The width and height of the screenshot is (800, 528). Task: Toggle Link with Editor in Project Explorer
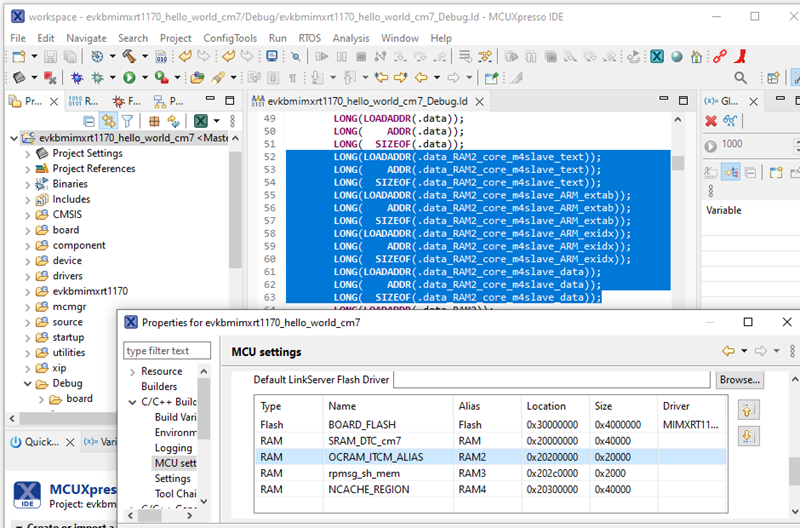pyautogui.click(x=108, y=121)
